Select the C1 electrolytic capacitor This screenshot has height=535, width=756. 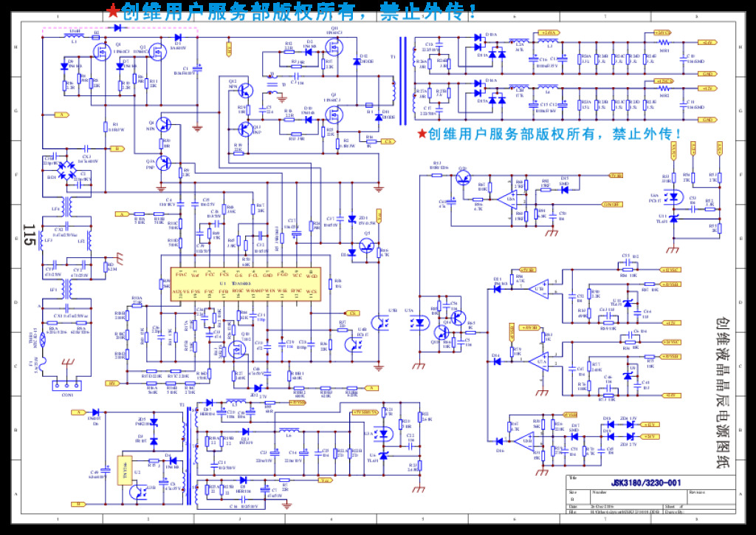(196, 68)
